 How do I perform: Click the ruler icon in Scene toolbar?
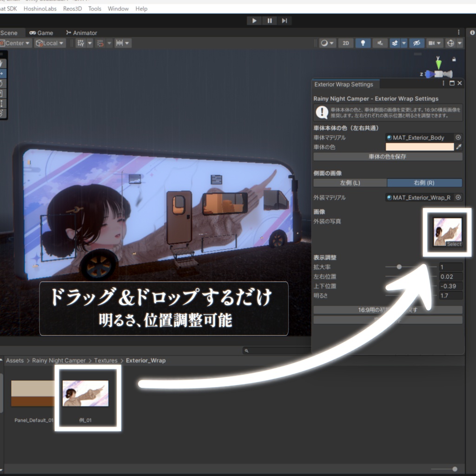(119, 43)
